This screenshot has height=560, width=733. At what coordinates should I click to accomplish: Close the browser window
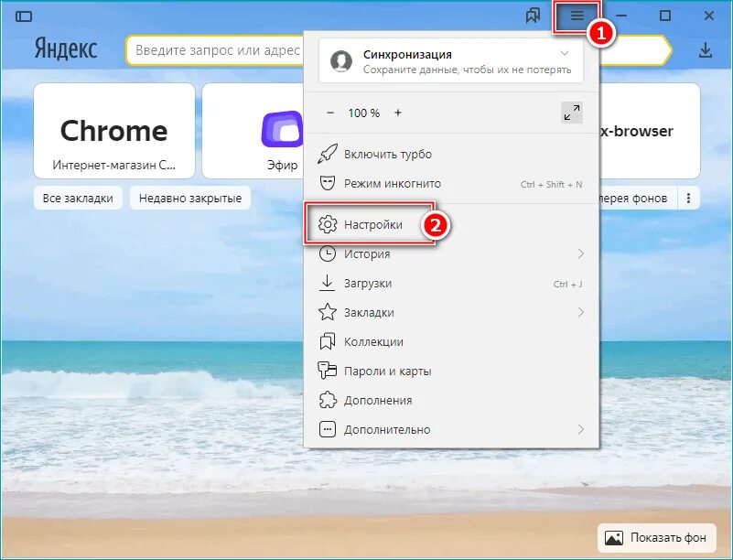(708, 16)
